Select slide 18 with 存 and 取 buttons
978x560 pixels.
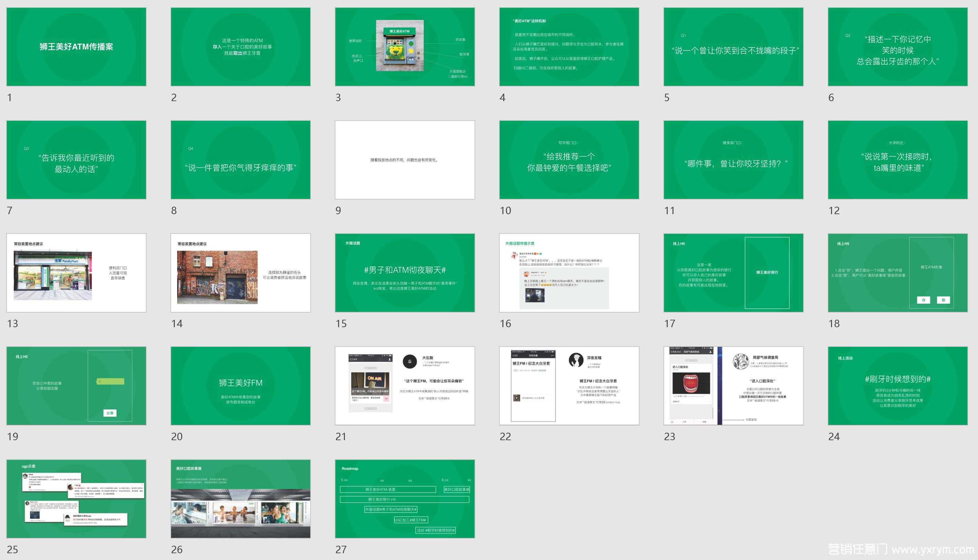(x=898, y=273)
